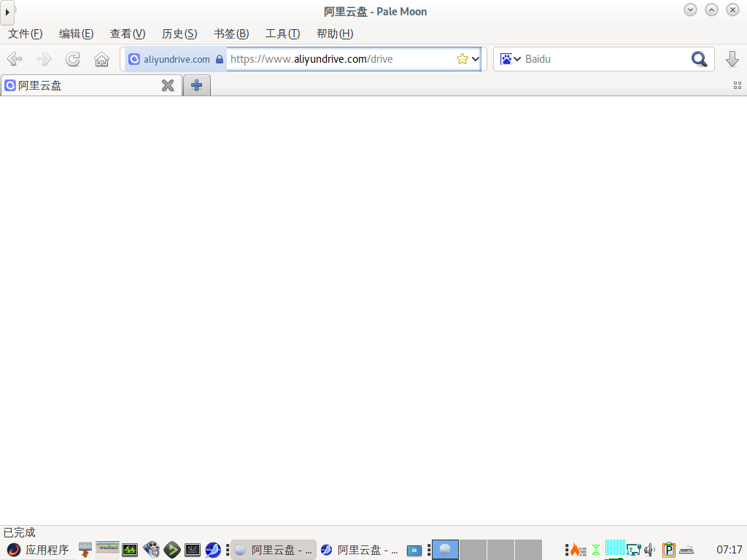Viewport: 747px width, 560px height.
Task: Click the volume speaker tray icon
Action: click(649, 550)
